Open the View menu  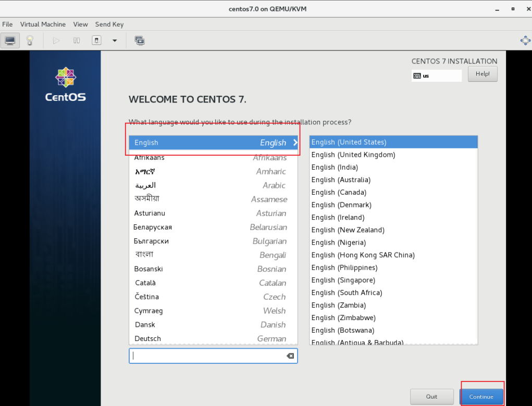click(80, 24)
